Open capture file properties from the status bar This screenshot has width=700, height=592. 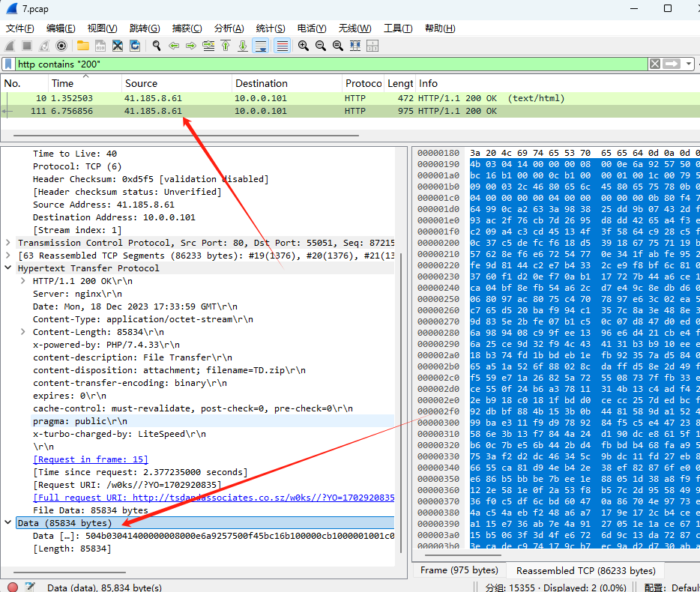[x=30, y=587]
